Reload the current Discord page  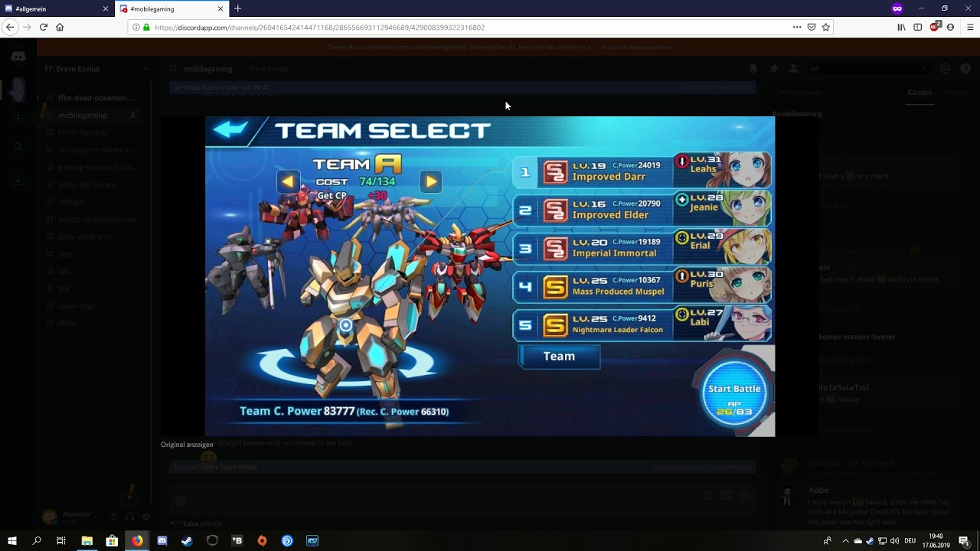point(44,27)
